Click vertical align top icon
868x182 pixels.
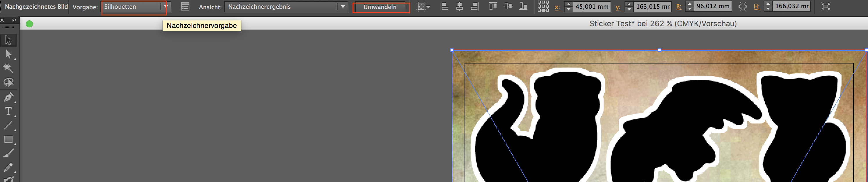coord(493,6)
